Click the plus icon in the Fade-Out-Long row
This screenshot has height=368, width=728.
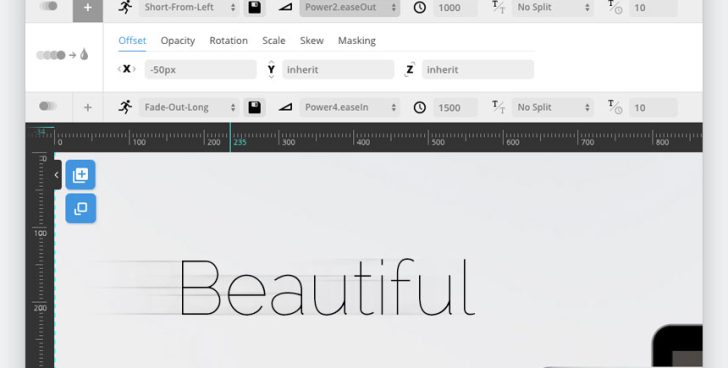pos(87,108)
